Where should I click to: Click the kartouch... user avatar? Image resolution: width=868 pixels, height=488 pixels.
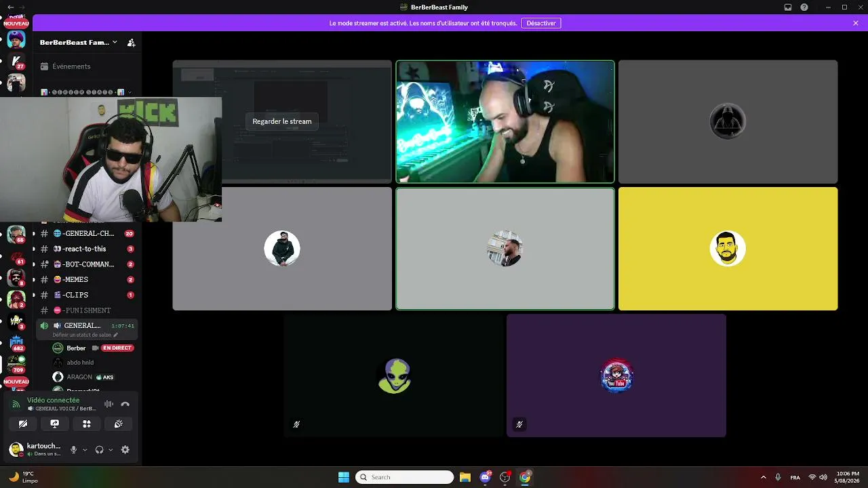coord(16,449)
